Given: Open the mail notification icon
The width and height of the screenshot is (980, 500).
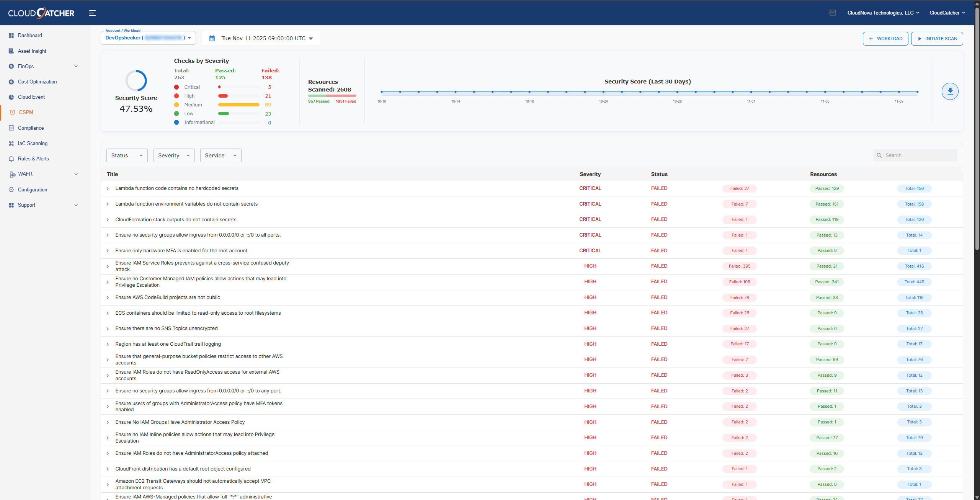Looking at the screenshot, I should tap(832, 12).
